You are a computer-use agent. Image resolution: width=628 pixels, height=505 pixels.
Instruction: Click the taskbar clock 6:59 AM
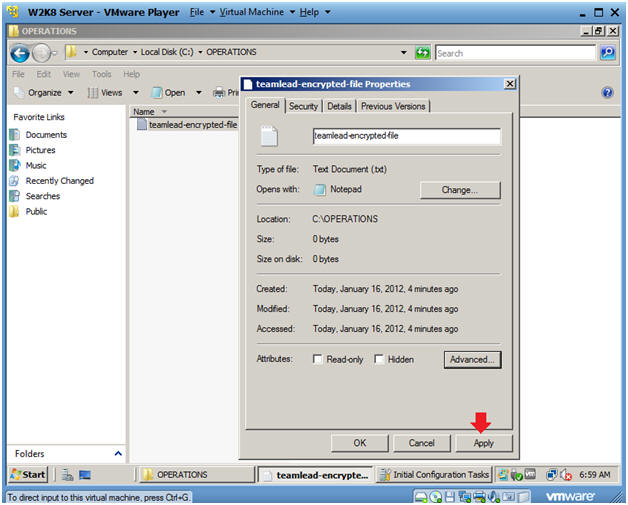coord(594,475)
